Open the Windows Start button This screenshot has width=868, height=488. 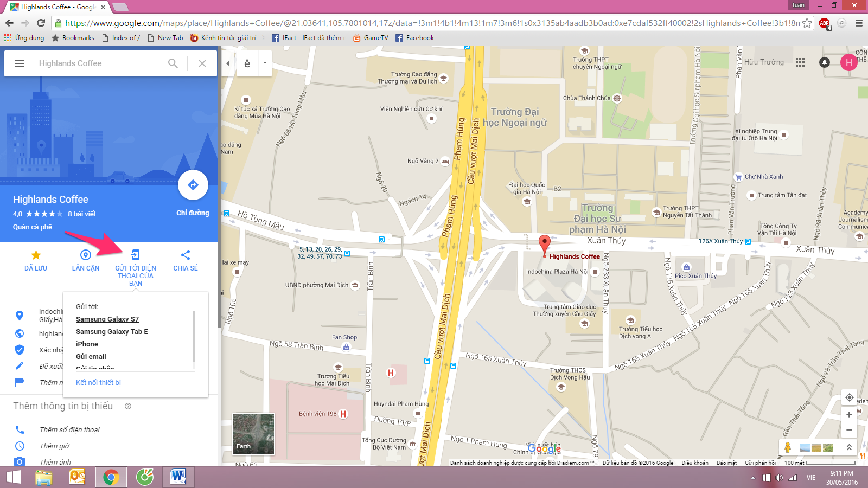(x=13, y=477)
